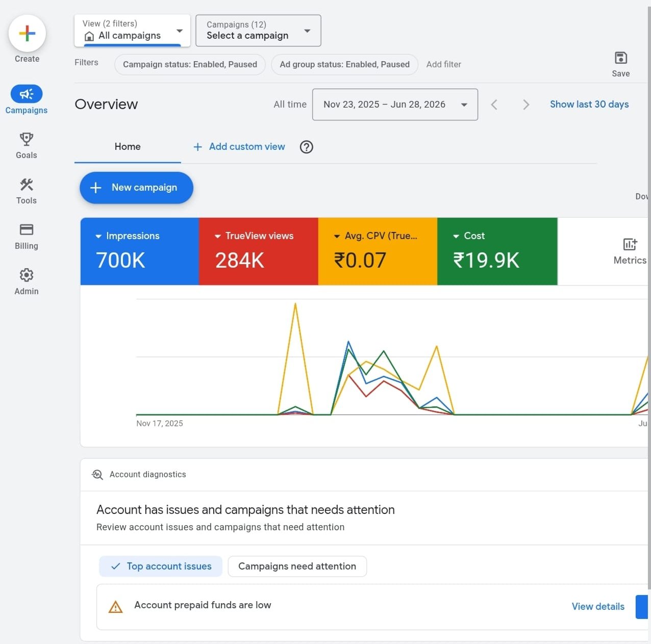The height and width of the screenshot is (644, 651).
Task: Open Campaigns in the sidebar
Action: [27, 100]
